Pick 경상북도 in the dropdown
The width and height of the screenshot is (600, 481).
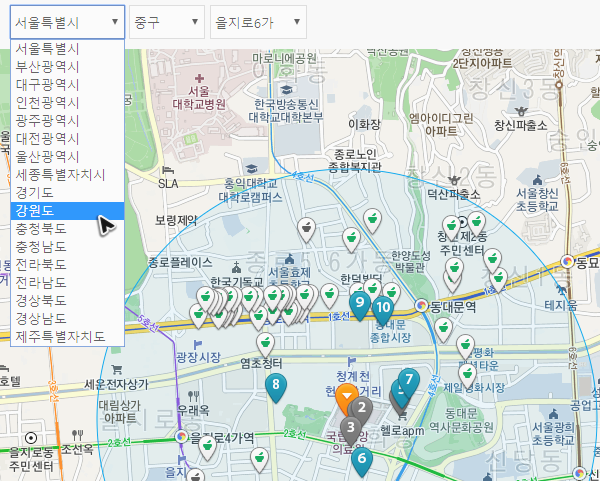(x=67, y=300)
